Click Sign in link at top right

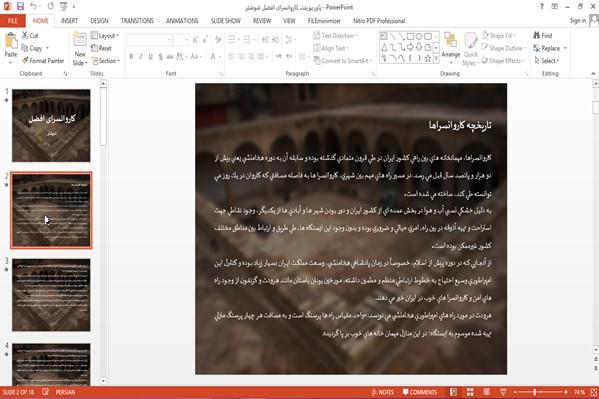click(578, 21)
